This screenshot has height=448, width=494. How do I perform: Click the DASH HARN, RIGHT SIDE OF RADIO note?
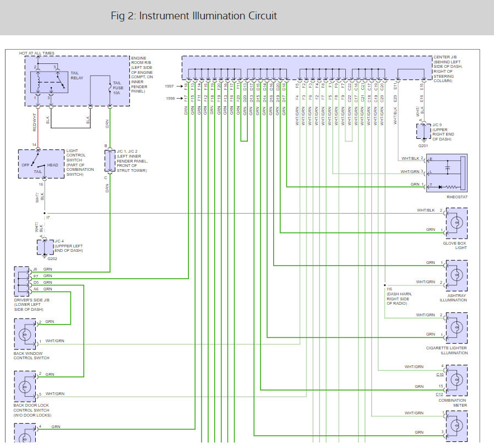pyautogui.click(x=399, y=299)
